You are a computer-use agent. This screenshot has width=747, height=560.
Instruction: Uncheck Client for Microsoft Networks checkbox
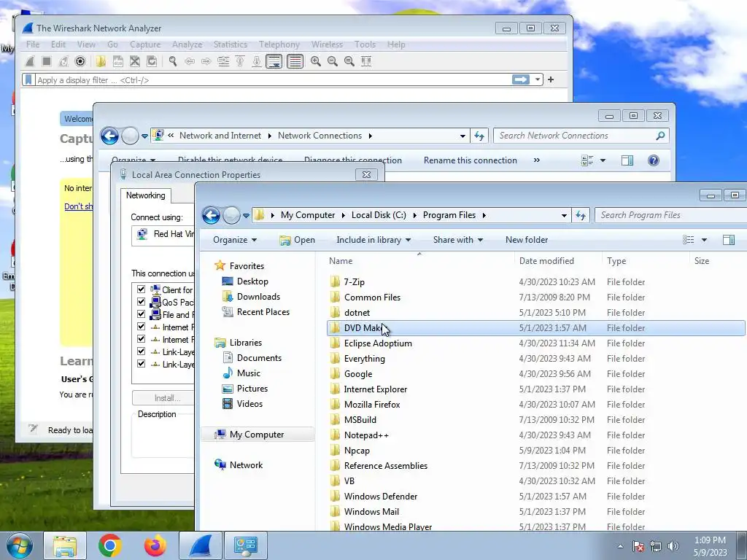coord(141,289)
